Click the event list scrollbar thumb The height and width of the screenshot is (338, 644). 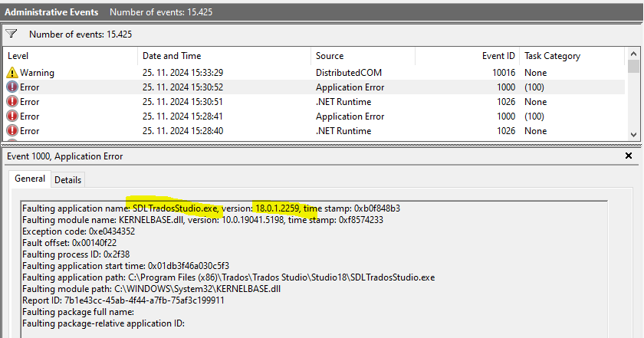click(633, 66)
